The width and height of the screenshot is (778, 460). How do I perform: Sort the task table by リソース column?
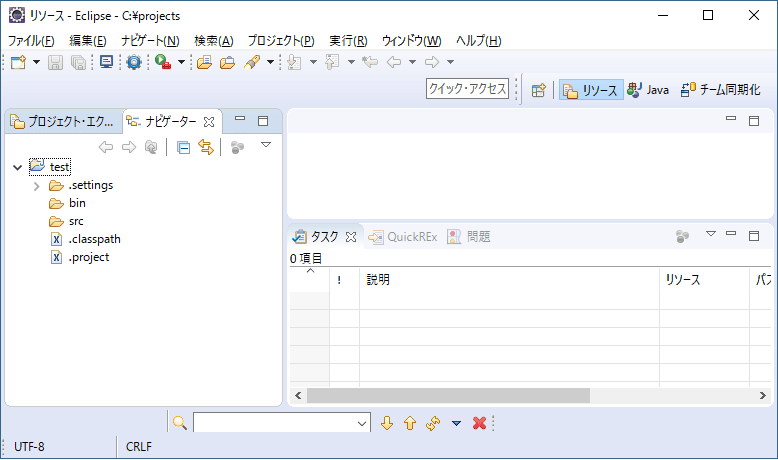pyautogui.click(x=705, y=280)
